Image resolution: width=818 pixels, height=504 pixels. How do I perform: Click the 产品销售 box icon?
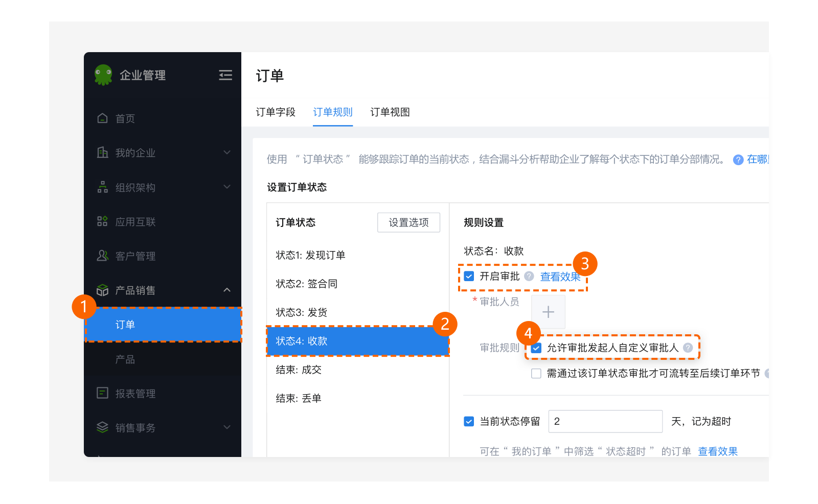pyautogui.click(x=102, y=290)
